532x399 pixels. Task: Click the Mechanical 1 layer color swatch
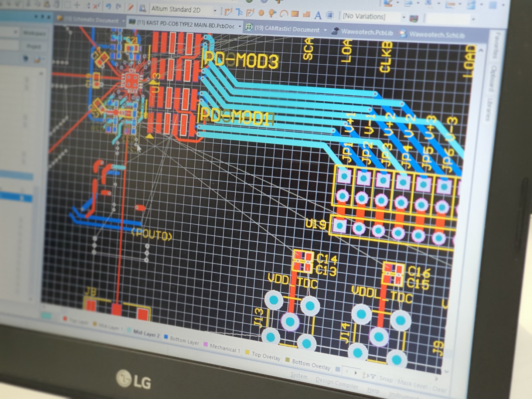coord(205,344)
